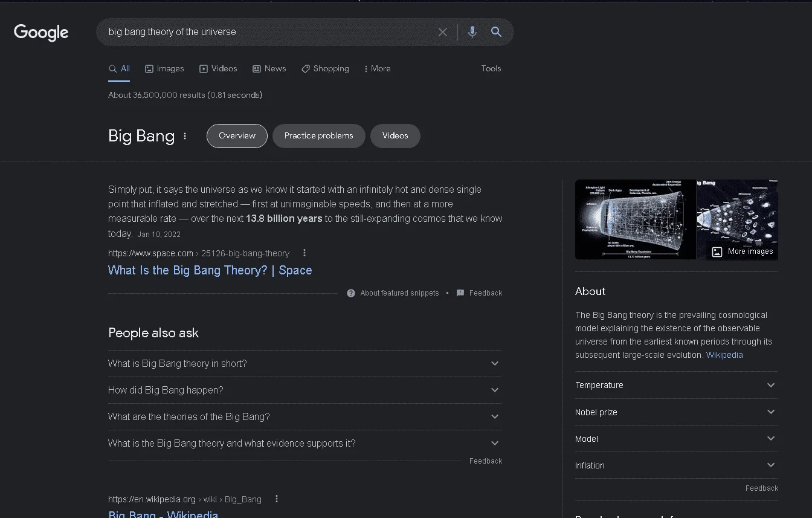Expand the question about evidence supporting Big Bang
Image resolution: width=812 pixels, height=518 pixels.
(x=304, y=443)
